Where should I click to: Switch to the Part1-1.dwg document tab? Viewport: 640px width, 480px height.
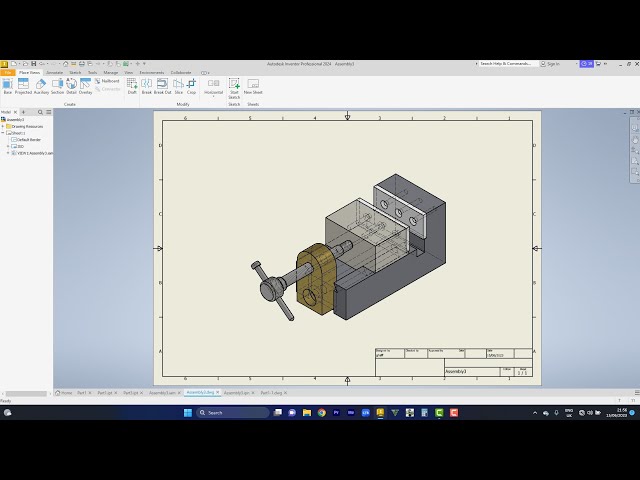point(271,393)
